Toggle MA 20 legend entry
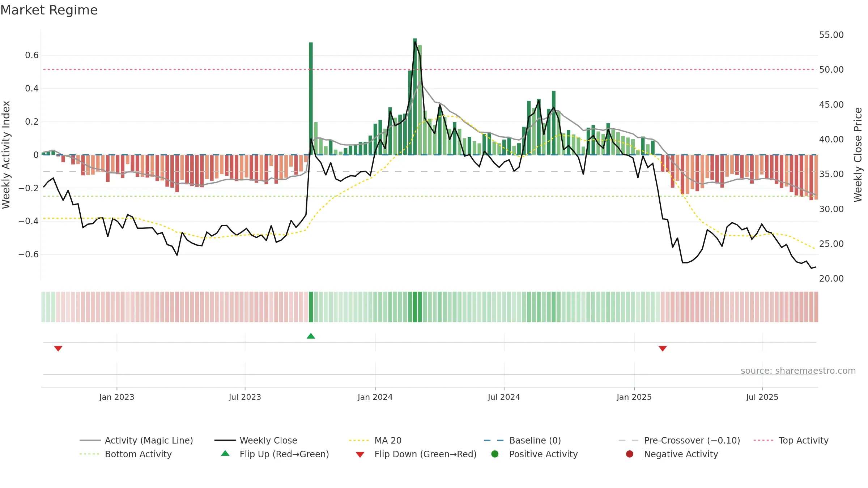This screenshot has width=868, height=488. 375,440
